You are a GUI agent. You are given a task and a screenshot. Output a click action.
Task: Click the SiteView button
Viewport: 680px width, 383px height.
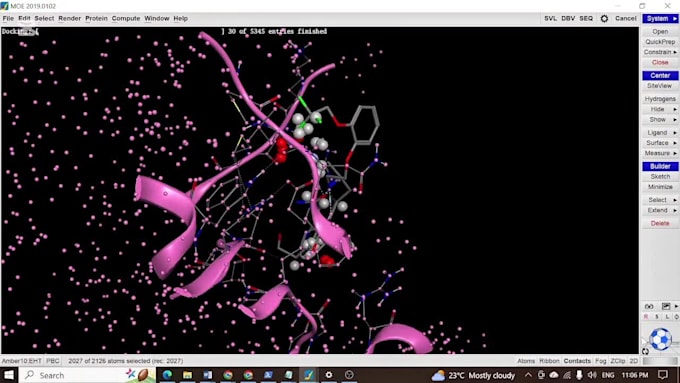[660, 86]
